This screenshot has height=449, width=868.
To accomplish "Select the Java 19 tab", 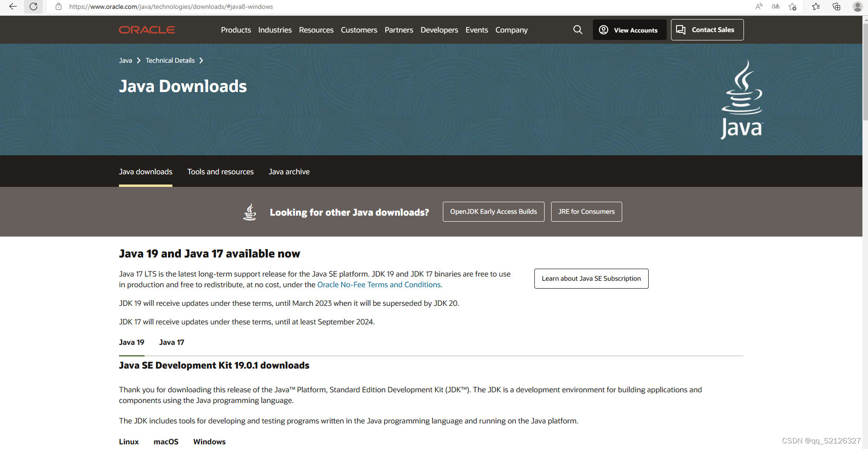I will click(x=132, y=342).
